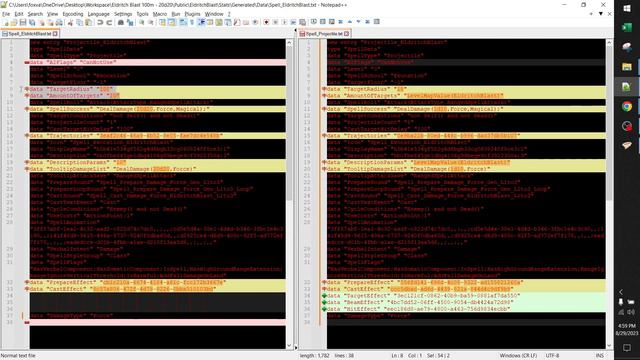Click "BeamEffect" line in right pane

[x=466, y=302]
